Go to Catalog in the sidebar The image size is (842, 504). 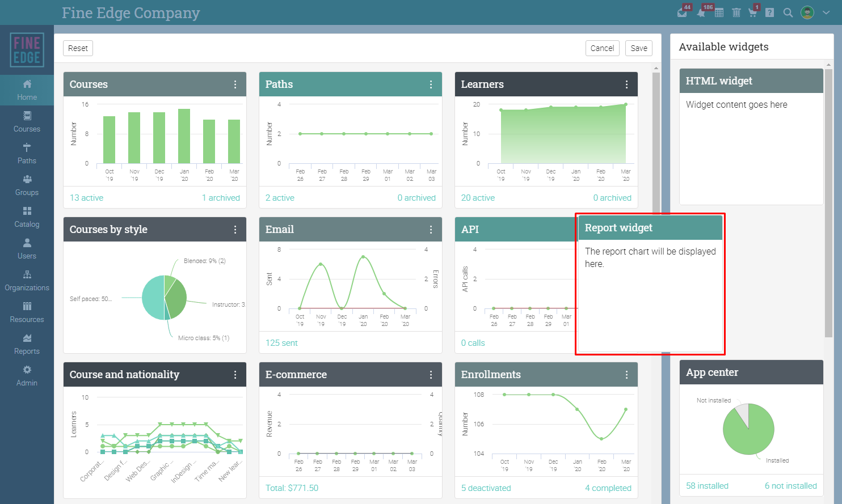pyautogui.click(x=27, y=217)
